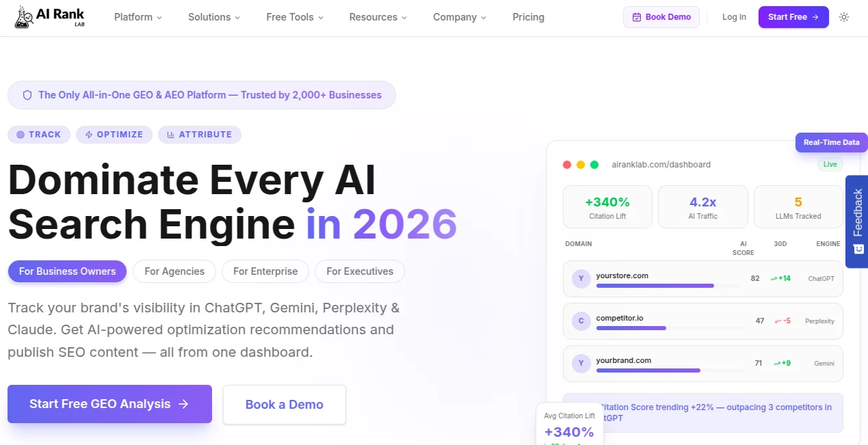868x445 pixels.
Task: Click the Log in link
Action: (734, 17)
